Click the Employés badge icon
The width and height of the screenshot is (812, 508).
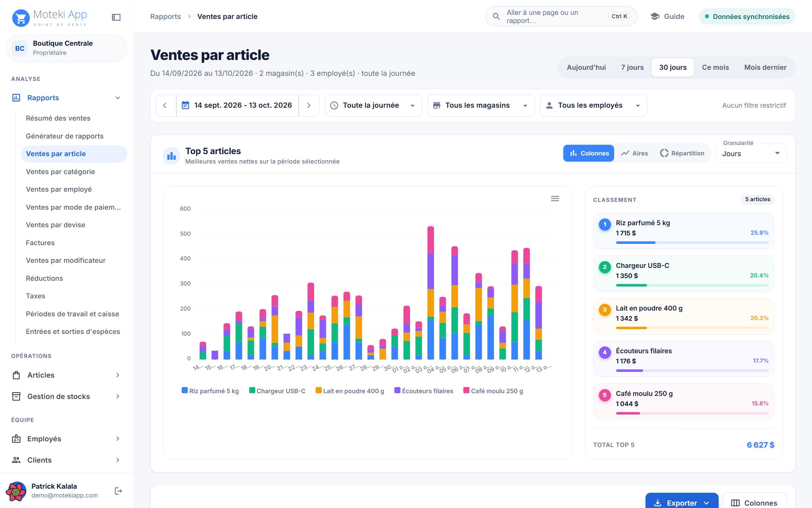(16, 439)
